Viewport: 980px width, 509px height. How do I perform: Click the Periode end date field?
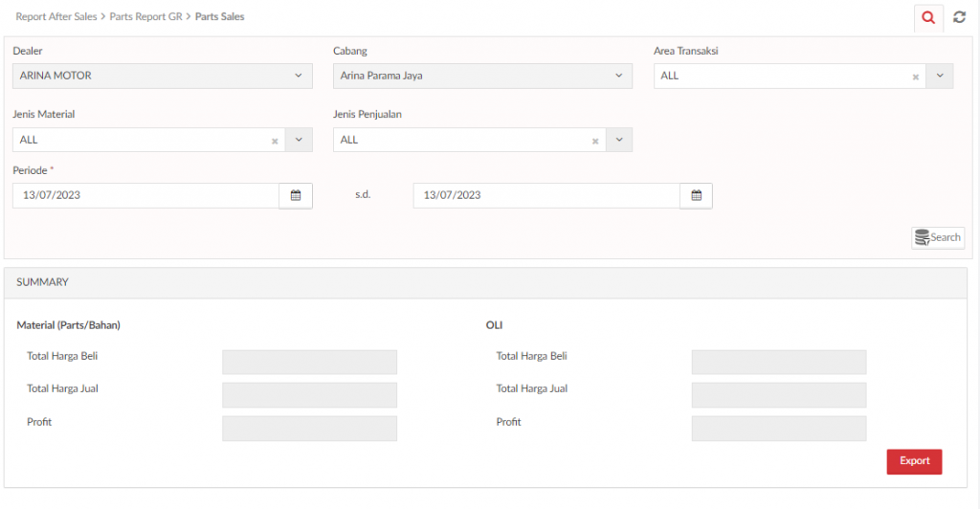tap(546, 195)
